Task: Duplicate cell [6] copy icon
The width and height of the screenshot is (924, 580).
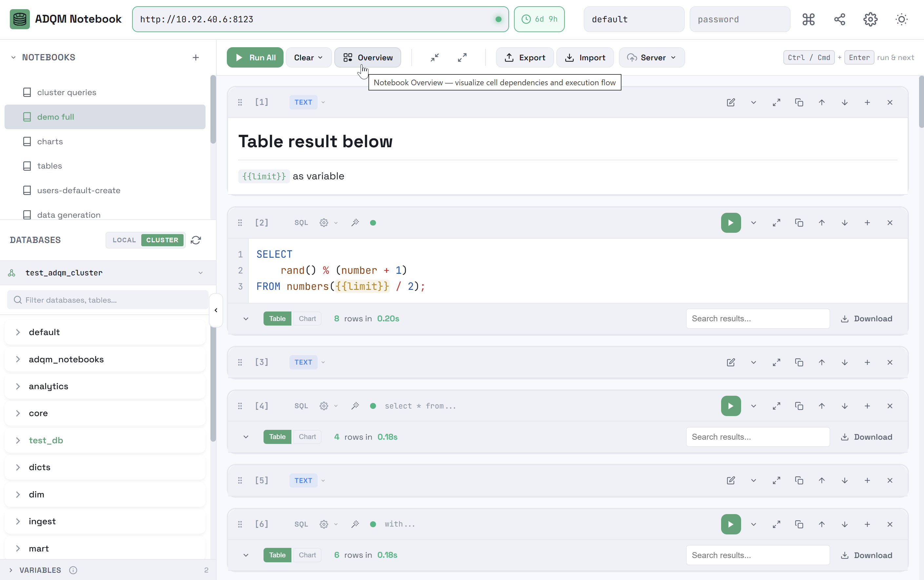Action: [x=799, y=524]
